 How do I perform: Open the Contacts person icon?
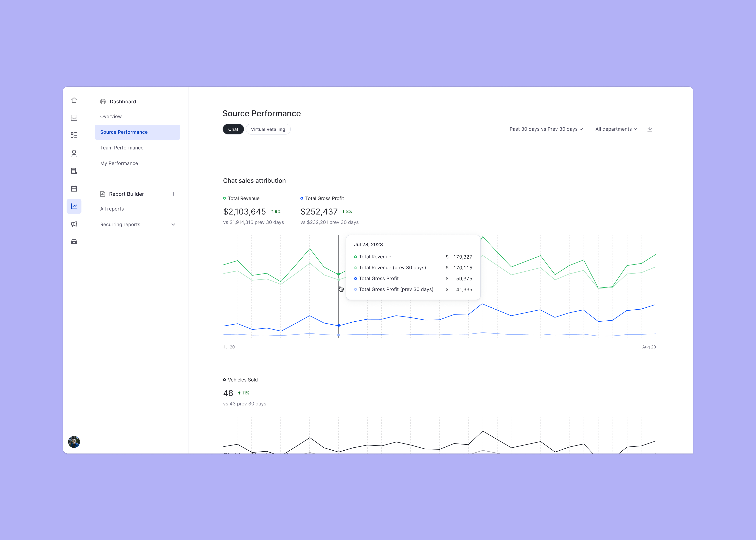pos(74,153)
